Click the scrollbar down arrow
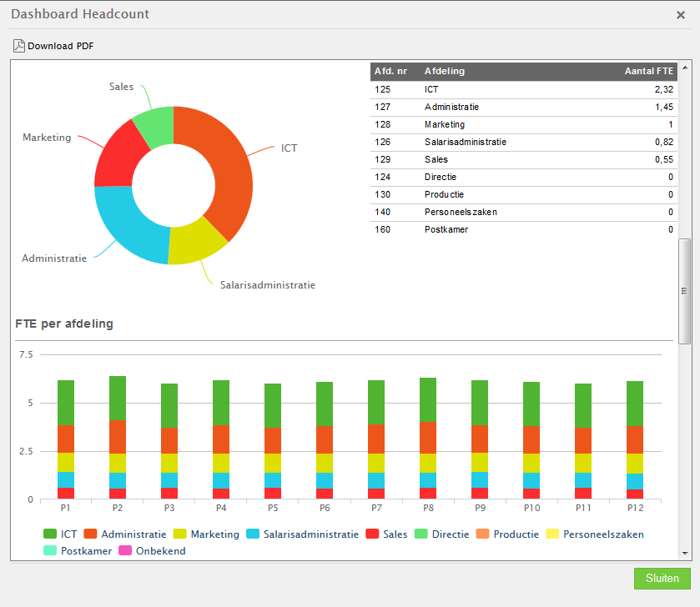 tap(685, 553)
